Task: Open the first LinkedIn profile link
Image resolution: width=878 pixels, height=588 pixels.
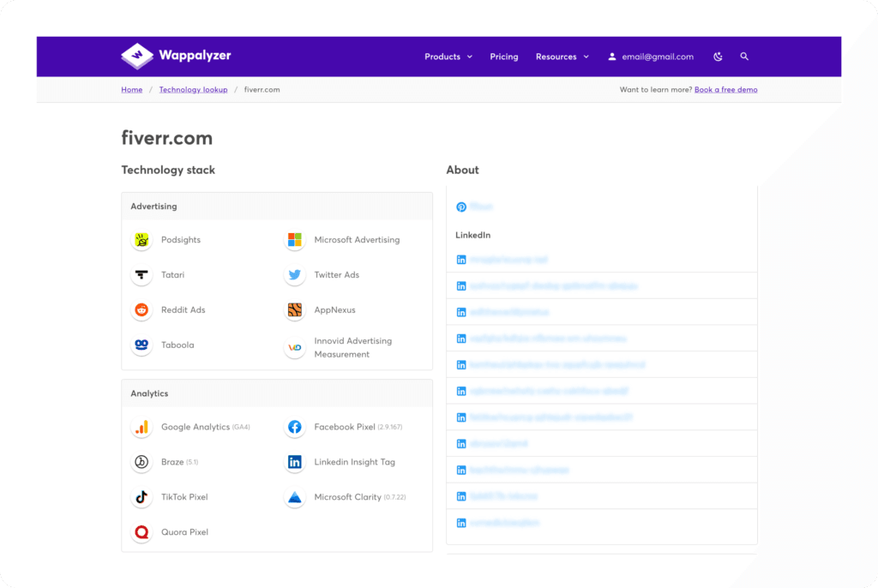Action: coord(508,260)
